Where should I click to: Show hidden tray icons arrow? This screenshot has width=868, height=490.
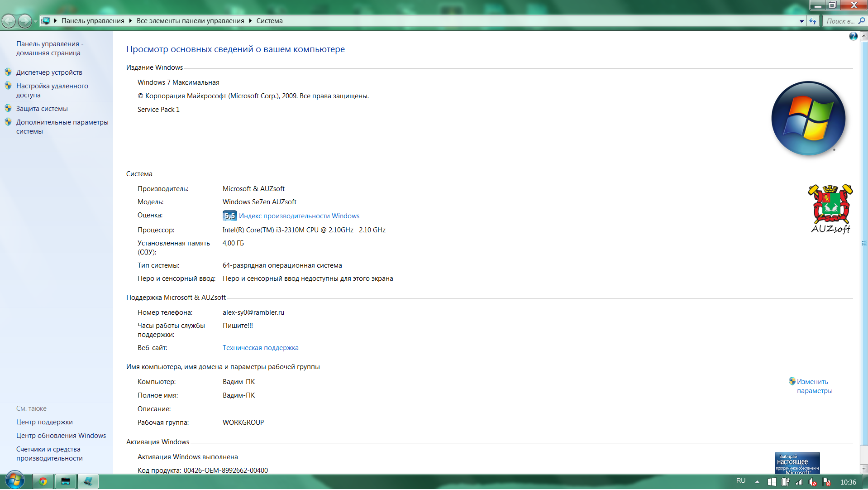pos(757,482)
